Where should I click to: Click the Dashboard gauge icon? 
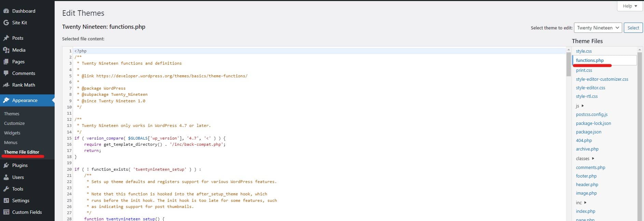click(x=6, y=11)
